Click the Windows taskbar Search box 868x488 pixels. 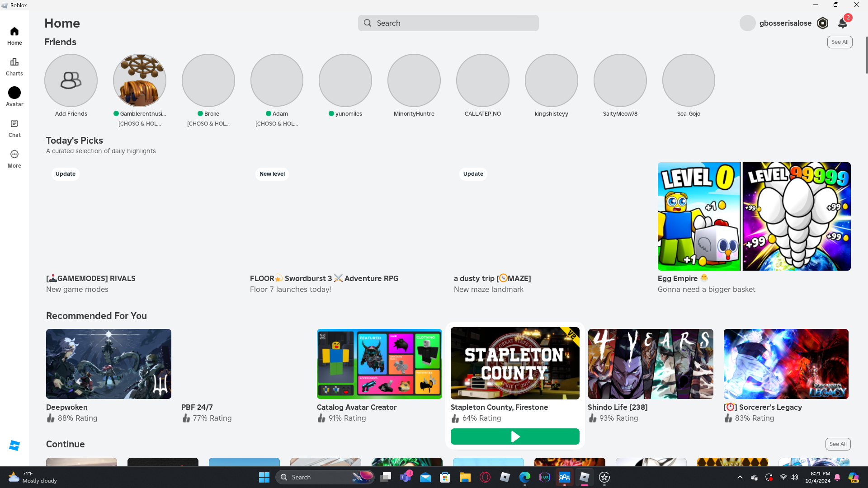coord(325,477)
